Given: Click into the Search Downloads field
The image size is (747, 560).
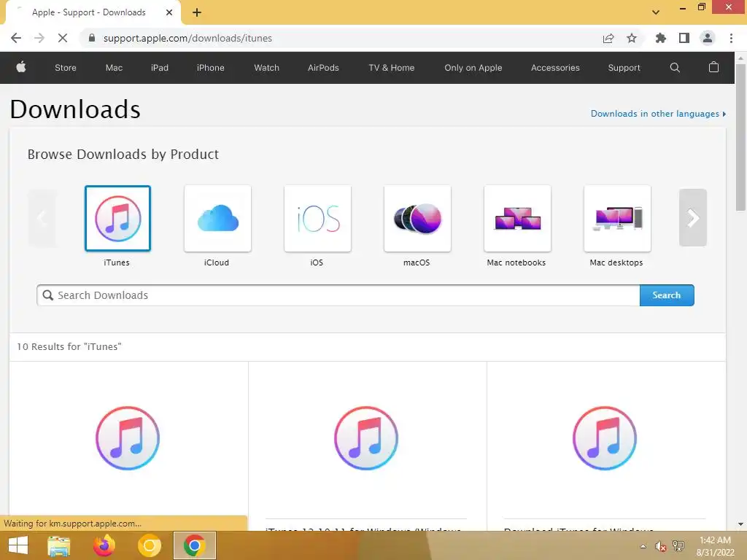Looking at the screenshot, I should click(338, 295).
